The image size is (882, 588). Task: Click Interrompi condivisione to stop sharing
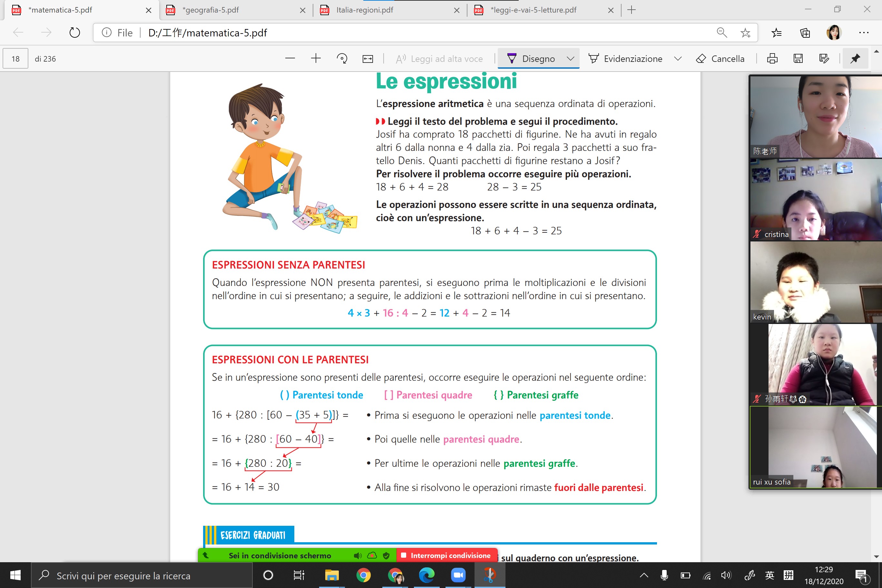(446, 555)
